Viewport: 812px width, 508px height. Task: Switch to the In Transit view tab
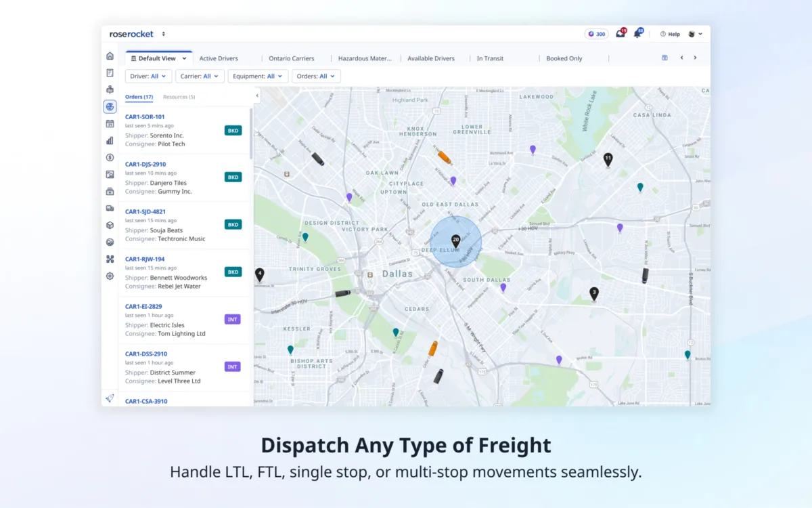pos(490,58)
